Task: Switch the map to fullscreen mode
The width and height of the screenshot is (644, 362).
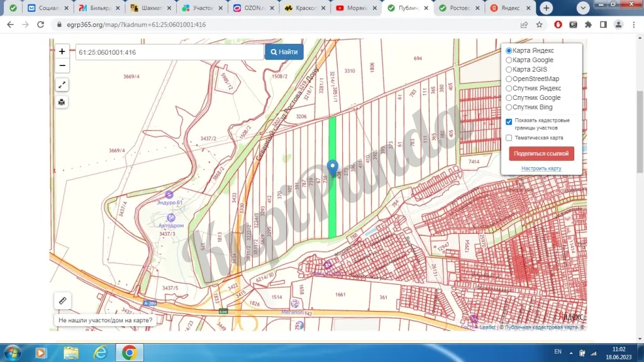Action: pyautogui.click(x=61, y=84)
